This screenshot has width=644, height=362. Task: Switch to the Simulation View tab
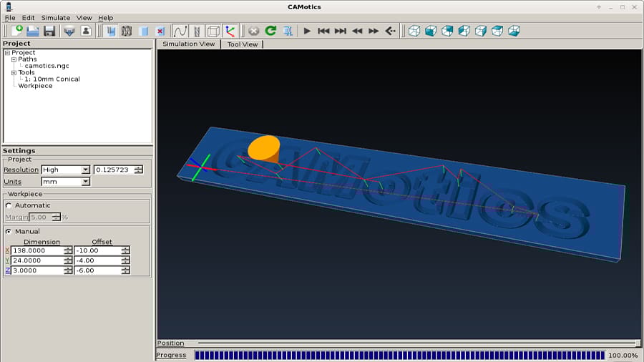188,44
